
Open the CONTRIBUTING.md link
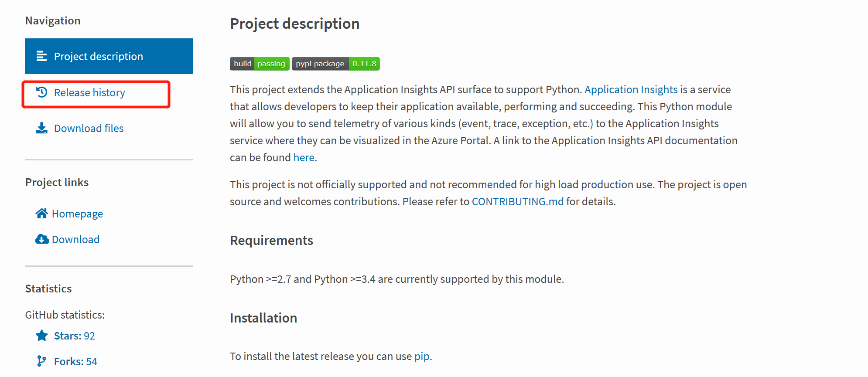518,201
